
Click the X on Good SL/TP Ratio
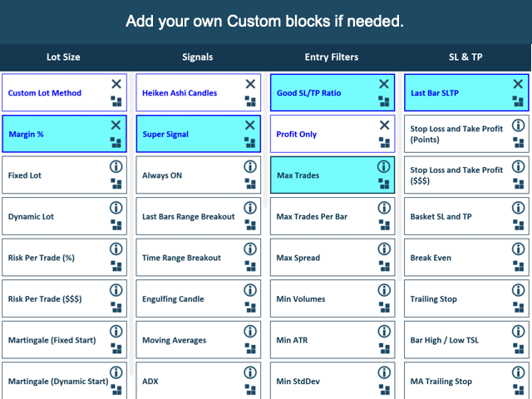tap(384, 84)
